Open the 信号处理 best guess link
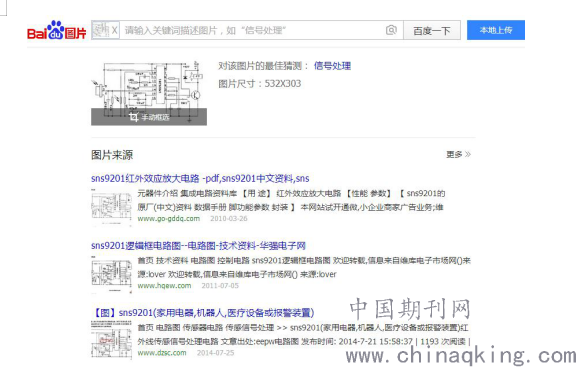576x367 pixels. click(x=332, y=66)
